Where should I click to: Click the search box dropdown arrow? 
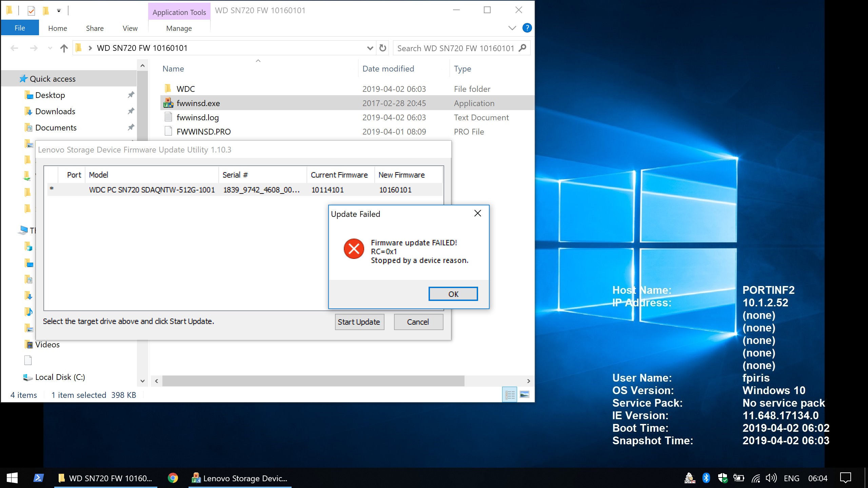pyautogui.click(x=370, y=48)
